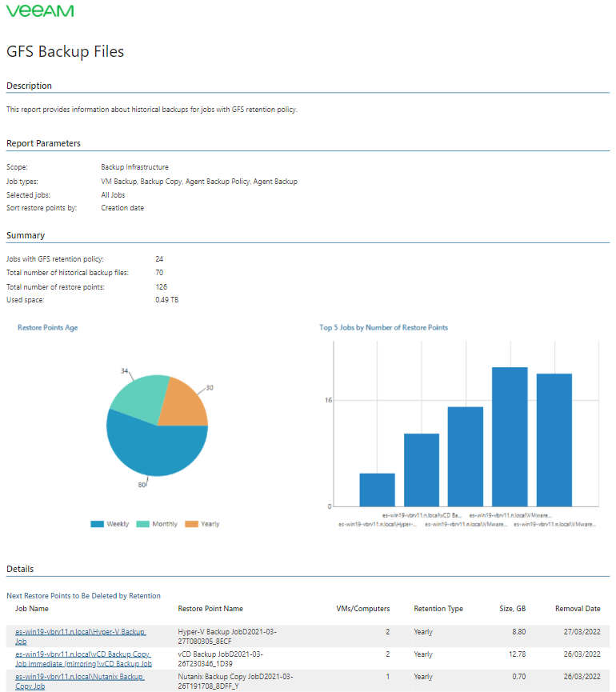Click the value 24 for jobs with GFS policy
The height and width of the screenshot is (692, 616).
pos(159,259)
